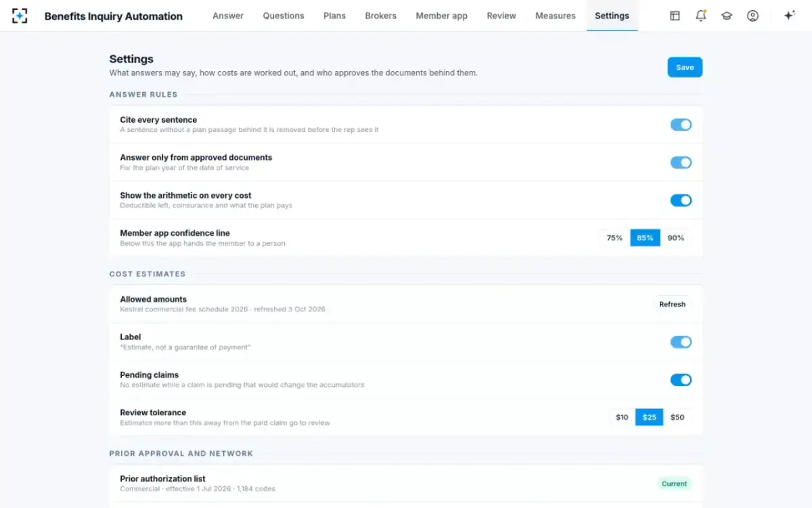Refresh the allowed amounts fee schedule
812x508 pixels.
pos(672,304)
